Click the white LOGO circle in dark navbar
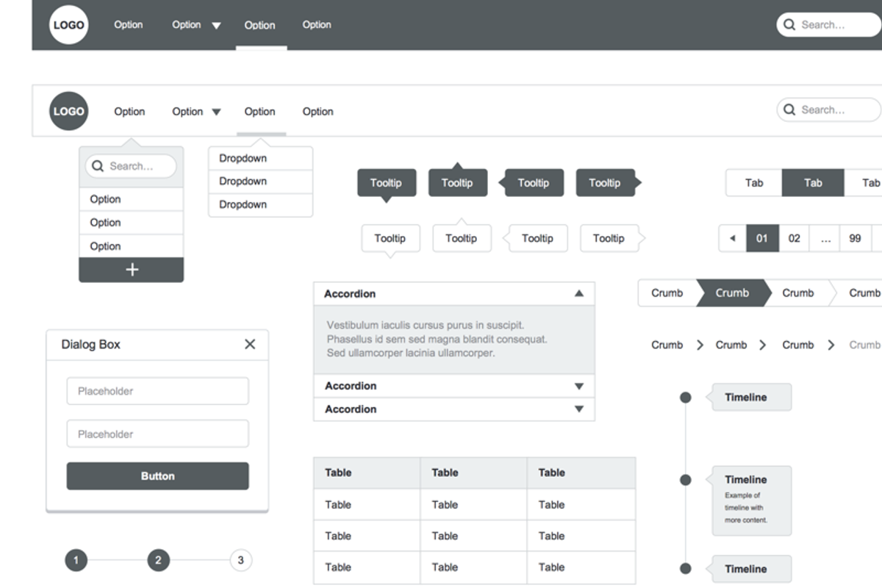The height and width of the screenshot is (588, 882). (68, 25)
